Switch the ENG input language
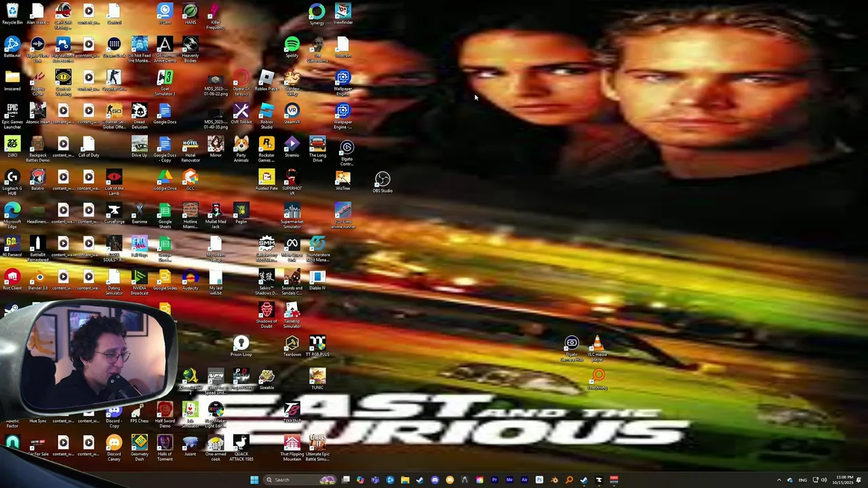Screen dimensions: 868x488 point(803,480)
